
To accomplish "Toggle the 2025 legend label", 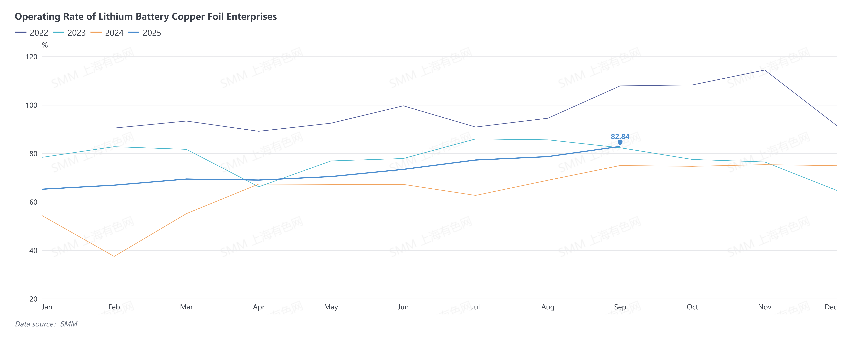I will pyautogui.click(x=152, y=33).
